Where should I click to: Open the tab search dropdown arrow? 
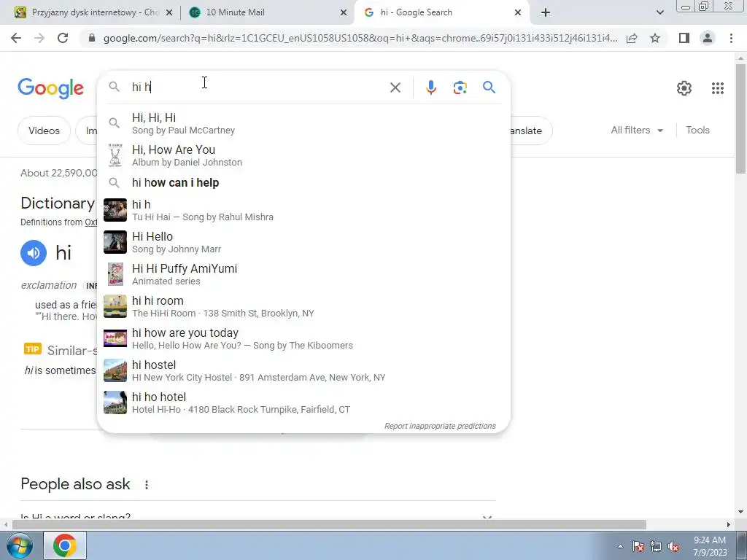[659, 13]
